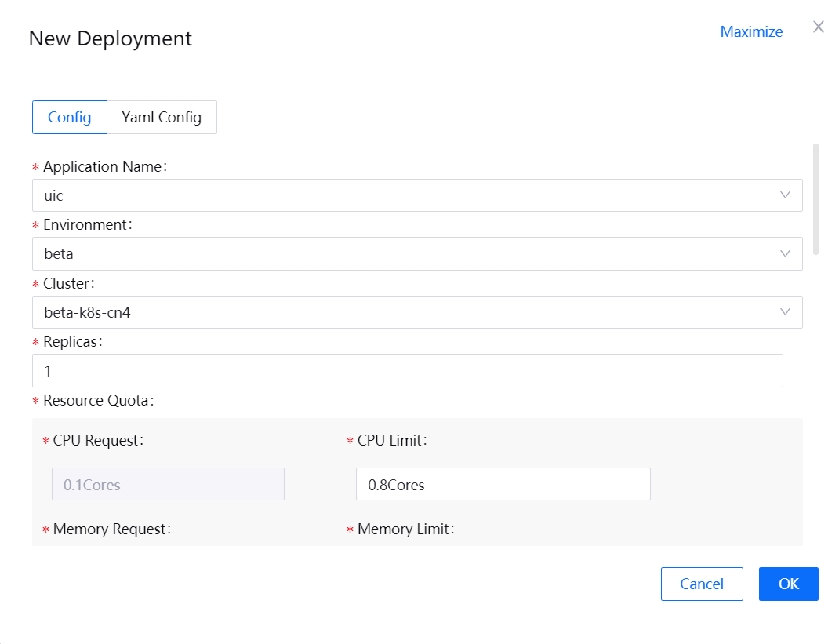
Task: Click the CPU Limit field showing 0.8Cores
Action: (503, 484)
